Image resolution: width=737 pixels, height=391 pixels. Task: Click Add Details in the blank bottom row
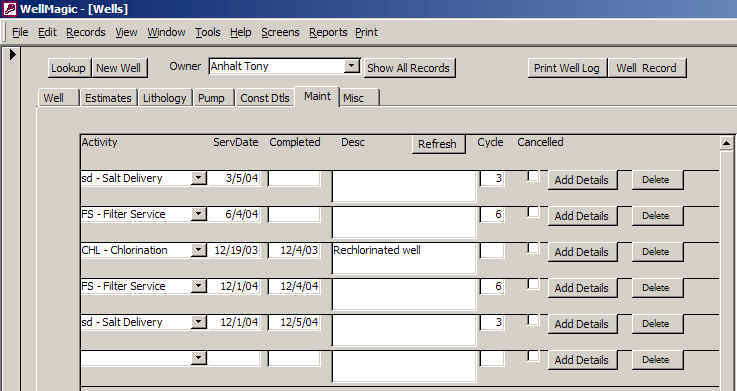click(582, 360)
